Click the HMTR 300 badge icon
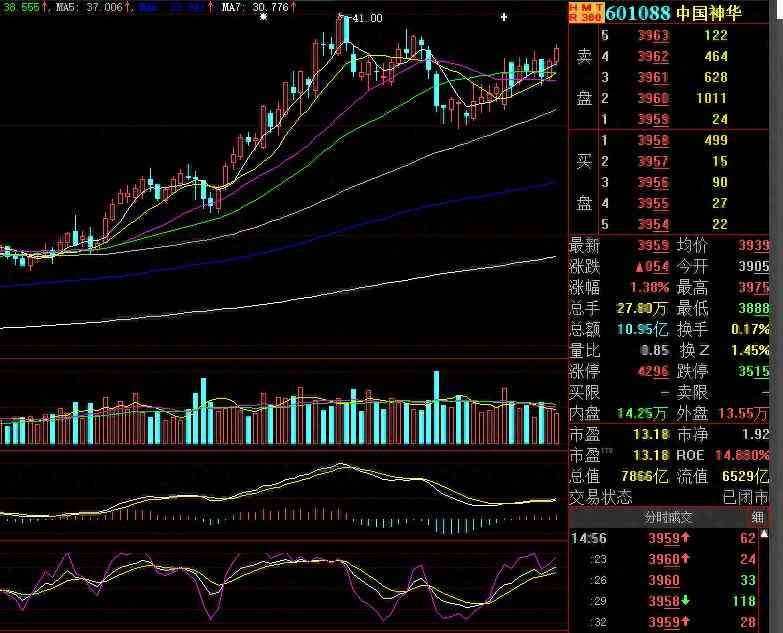783x633 pixels. [x=586, y=12]
